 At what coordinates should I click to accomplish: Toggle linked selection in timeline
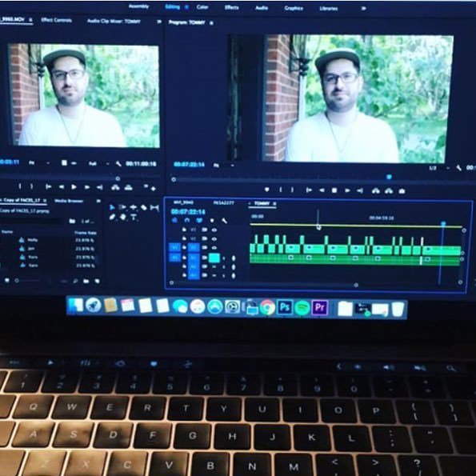click(199, 220)
